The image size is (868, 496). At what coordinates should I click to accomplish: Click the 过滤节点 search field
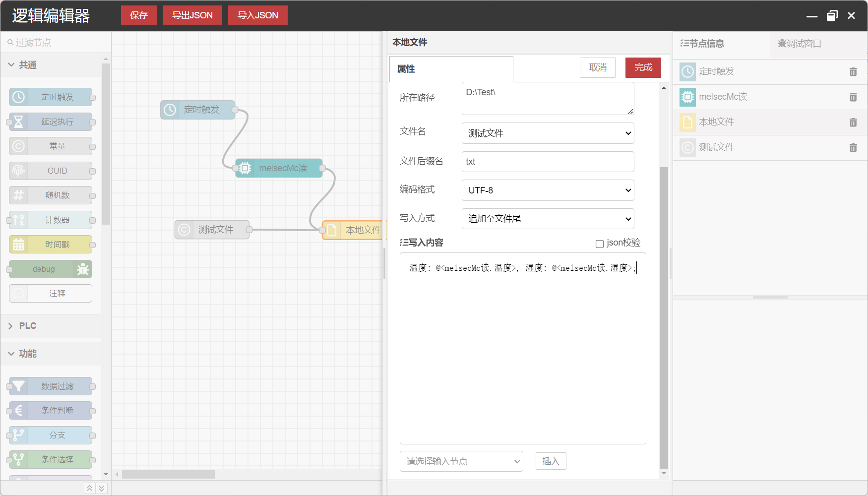tap(56, 43)
